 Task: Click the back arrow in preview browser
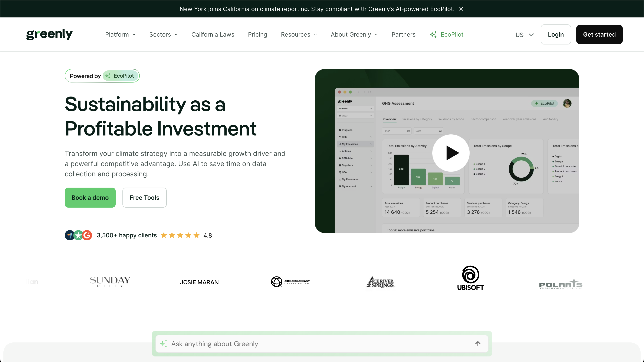[359, 92]
